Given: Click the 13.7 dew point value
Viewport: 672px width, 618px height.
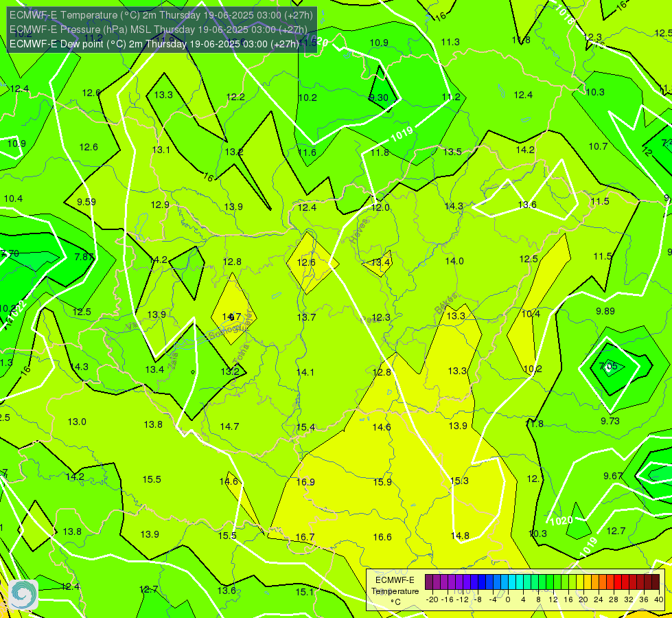Looking at the screenshot, I should 306,317.
